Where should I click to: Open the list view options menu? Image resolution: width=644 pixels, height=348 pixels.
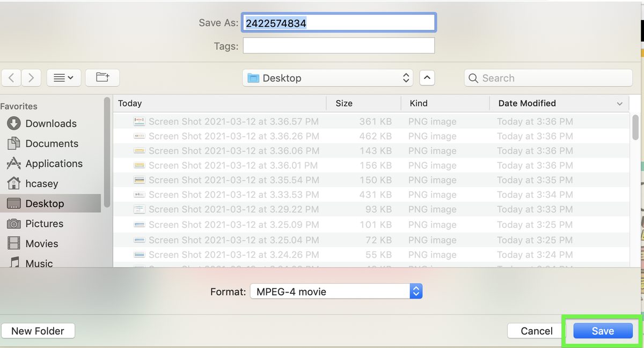(63, 78)
